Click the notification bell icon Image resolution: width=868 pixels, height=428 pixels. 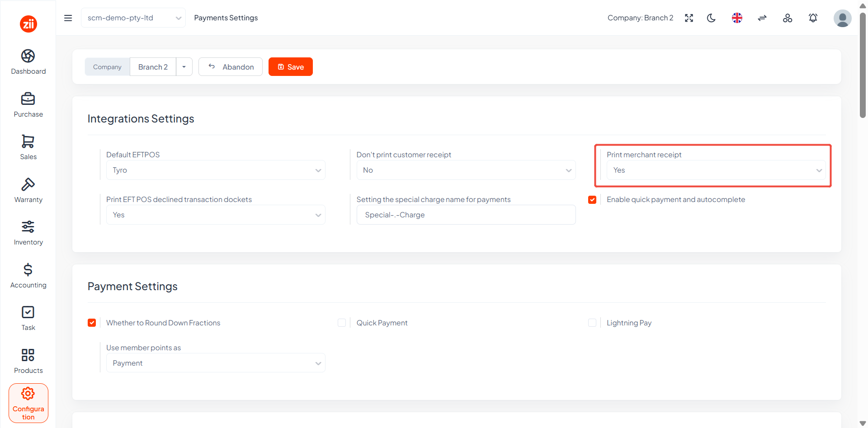(x=813, y=18)
